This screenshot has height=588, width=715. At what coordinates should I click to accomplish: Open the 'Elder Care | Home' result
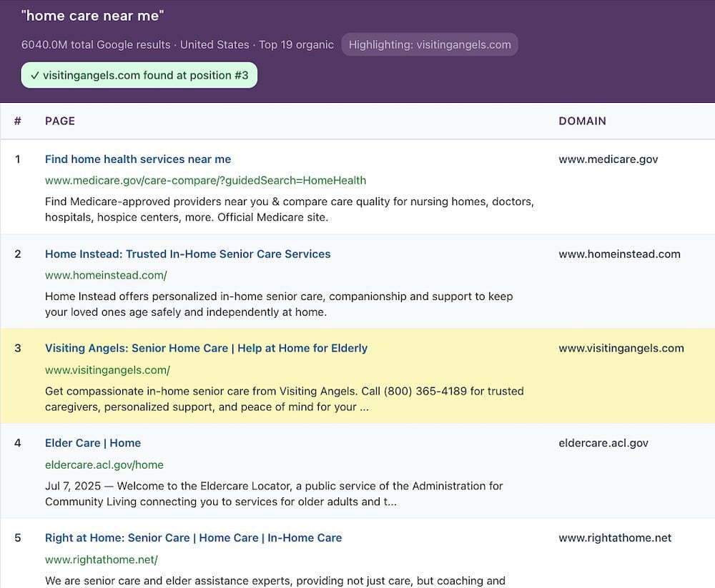[92, 443]
